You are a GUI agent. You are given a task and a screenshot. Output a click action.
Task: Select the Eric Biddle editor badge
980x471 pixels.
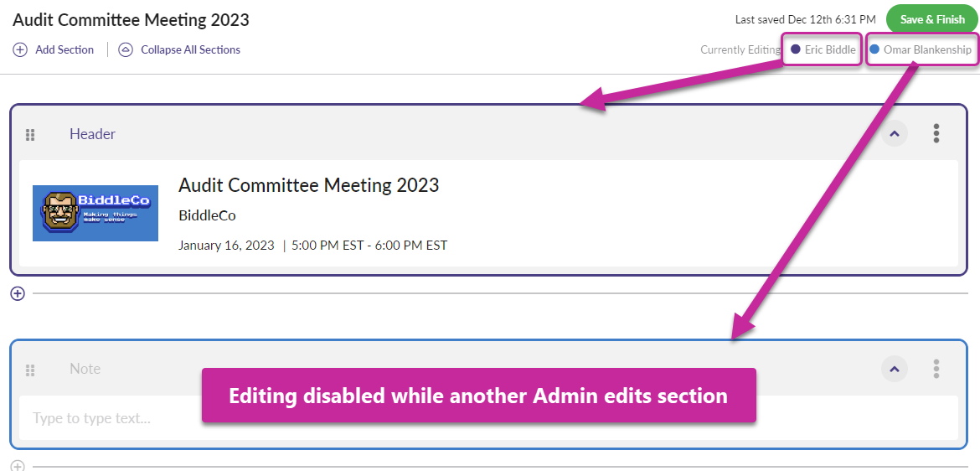pos(823,49)
